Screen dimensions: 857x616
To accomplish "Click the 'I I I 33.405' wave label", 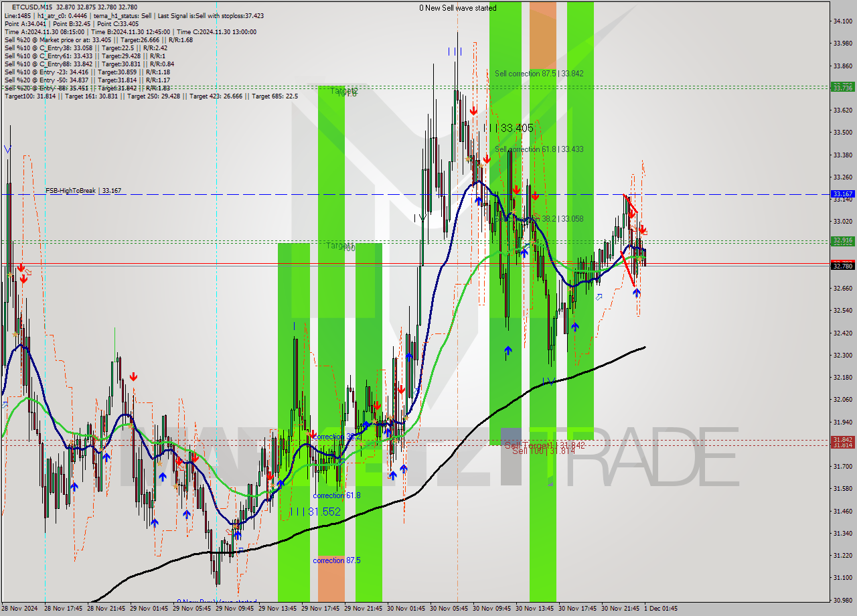I will point(510,128).
